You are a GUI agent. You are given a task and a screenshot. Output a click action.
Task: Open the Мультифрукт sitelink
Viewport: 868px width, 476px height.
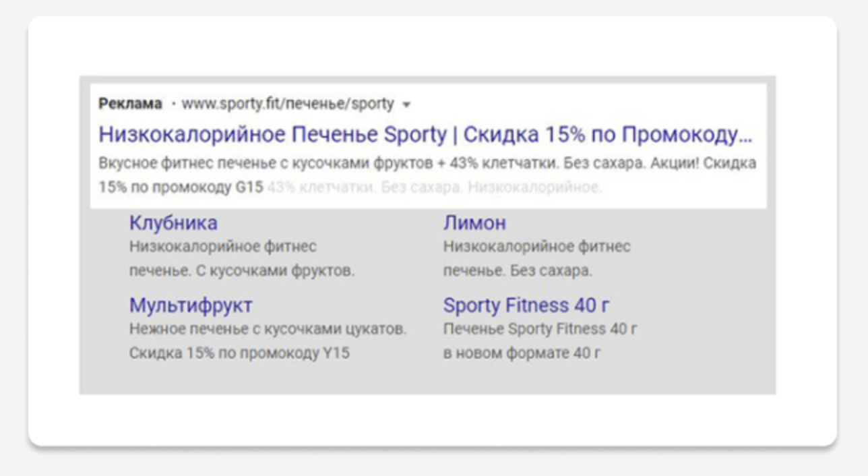coord(191,305)
